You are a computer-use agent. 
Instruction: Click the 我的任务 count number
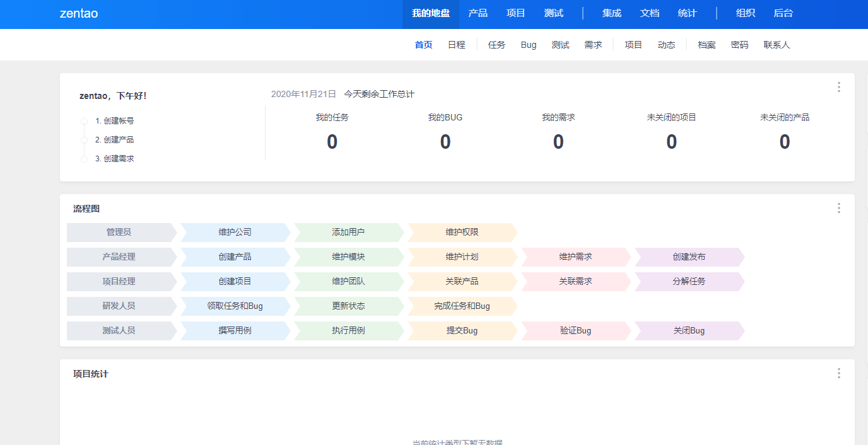click(332, 142)
